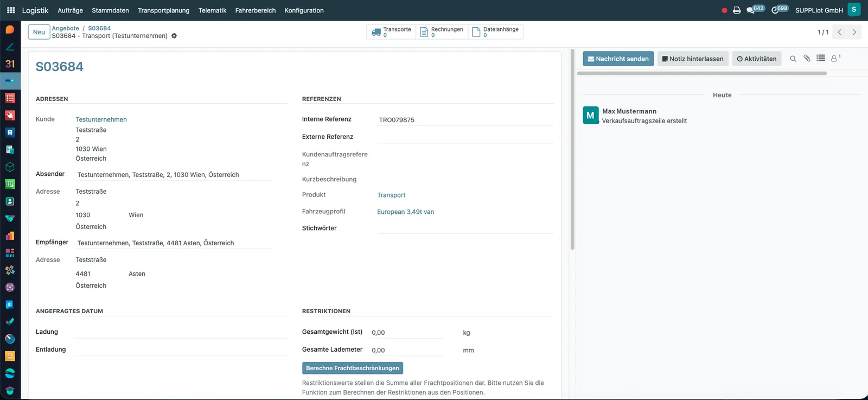Click the Notiz hinterlassen button
This screenshot has width=868, height=400.
point(693,59)
